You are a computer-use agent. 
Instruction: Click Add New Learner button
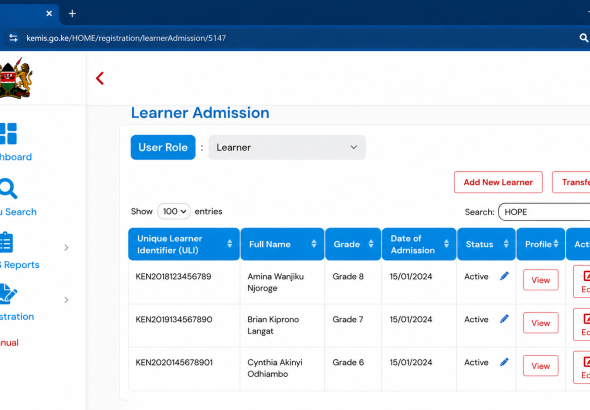point(498,182)
